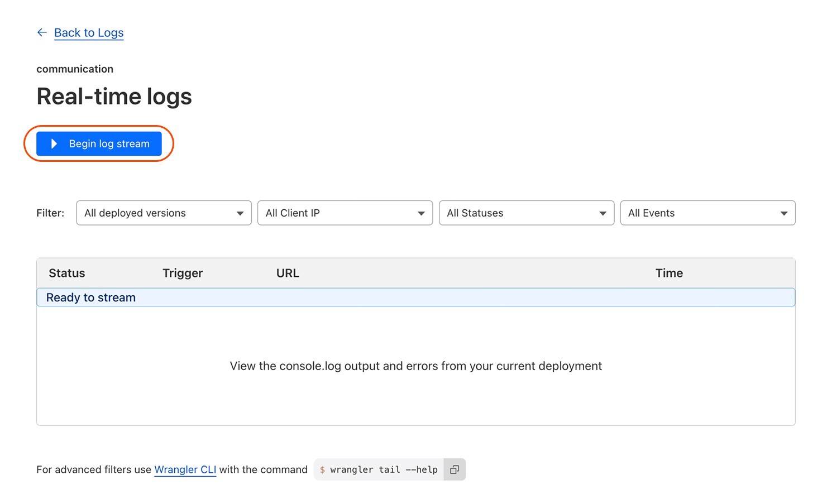Open the All Client IP filter dropdown
Image resolution: width=832 pixels, height=504 pixels.
click(345, 213)
